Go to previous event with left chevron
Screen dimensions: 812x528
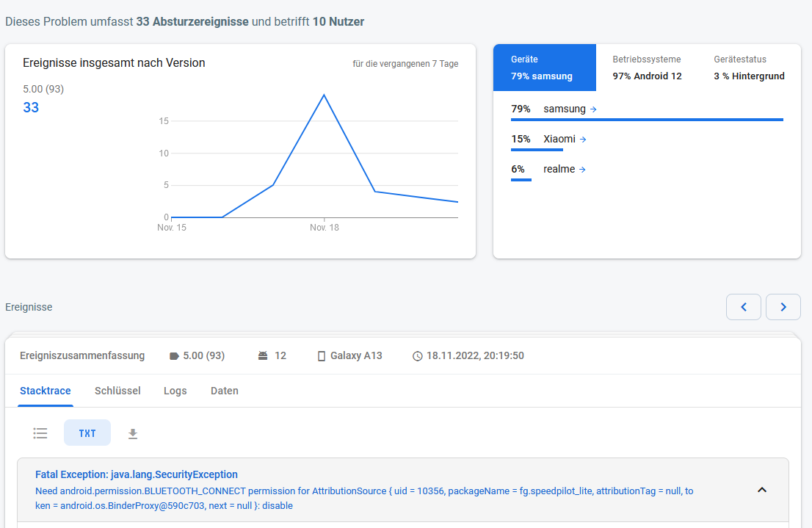point(744,307)
